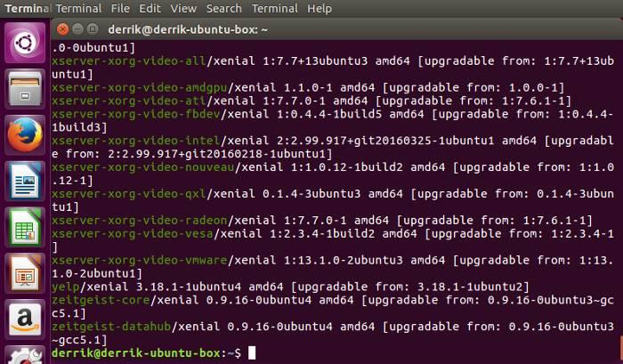Click the 1:13.1.0-2ubuntu3 version text
Viewport: 623px width, 364px height.
[x=344, y=260]
